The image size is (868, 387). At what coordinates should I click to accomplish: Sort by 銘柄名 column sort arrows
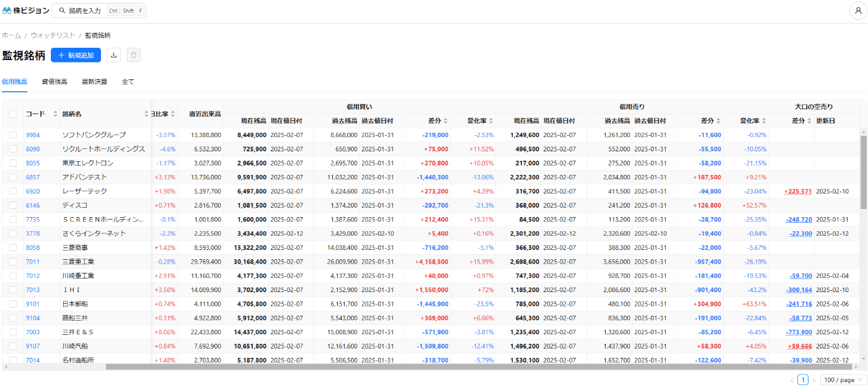click(147, 113)
